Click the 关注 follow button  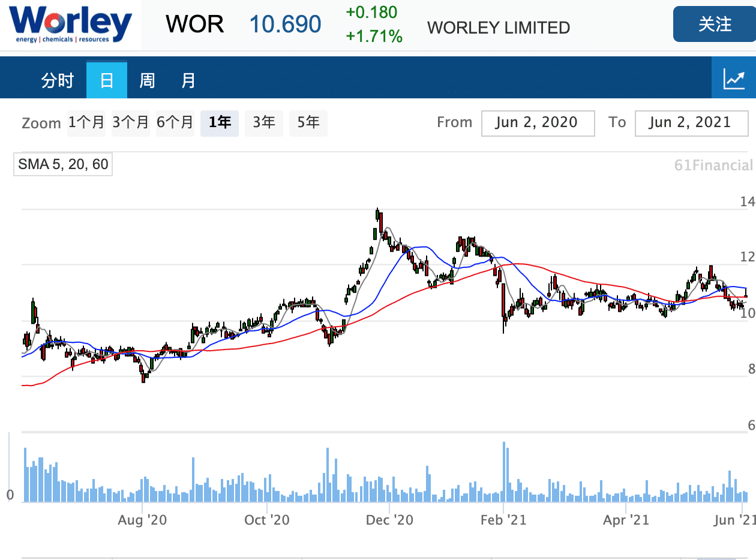coord(715,24)
